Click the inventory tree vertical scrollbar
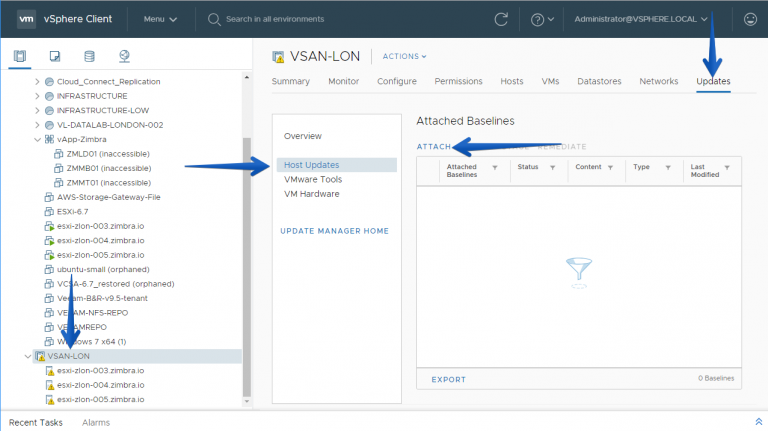The image size is (768, 431). 247,267
